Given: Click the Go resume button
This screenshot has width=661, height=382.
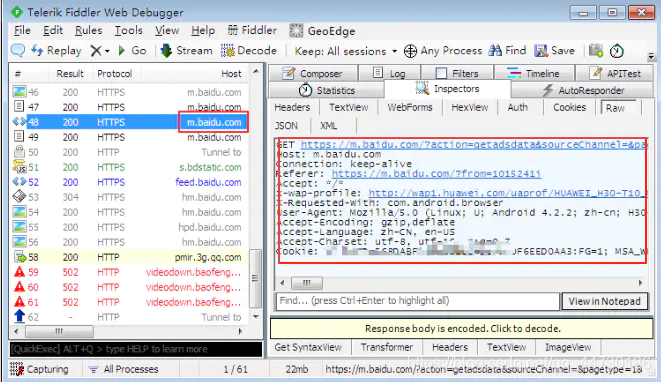Looking at the screenshot, I should click(132, 51).
